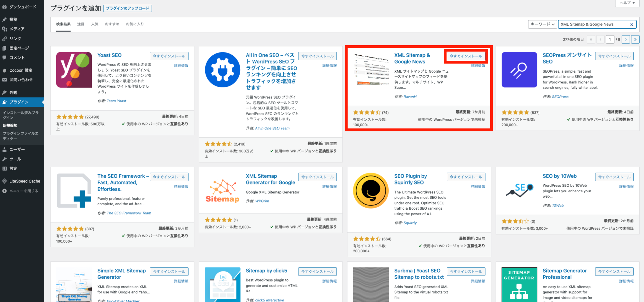The width and height of the screenshot is (644, 302).
Task: Switch to the おすすめ tab
Action: click(112, 24)
